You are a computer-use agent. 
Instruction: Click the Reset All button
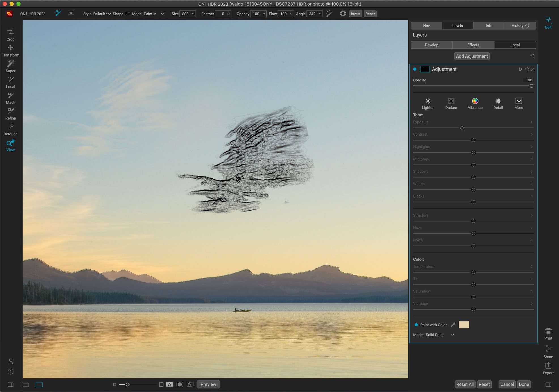pos(465,384)
